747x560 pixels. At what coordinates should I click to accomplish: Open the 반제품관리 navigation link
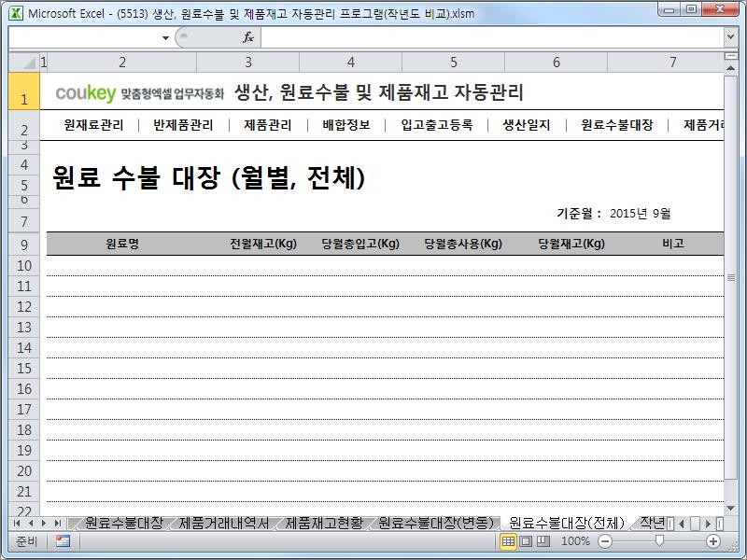coord(183,125)
